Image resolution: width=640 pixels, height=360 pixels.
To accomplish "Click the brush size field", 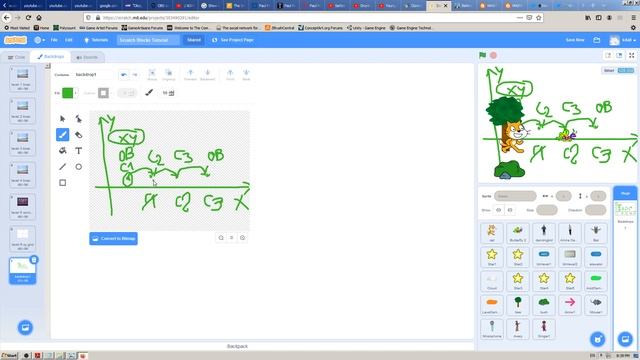I will 169,93.
